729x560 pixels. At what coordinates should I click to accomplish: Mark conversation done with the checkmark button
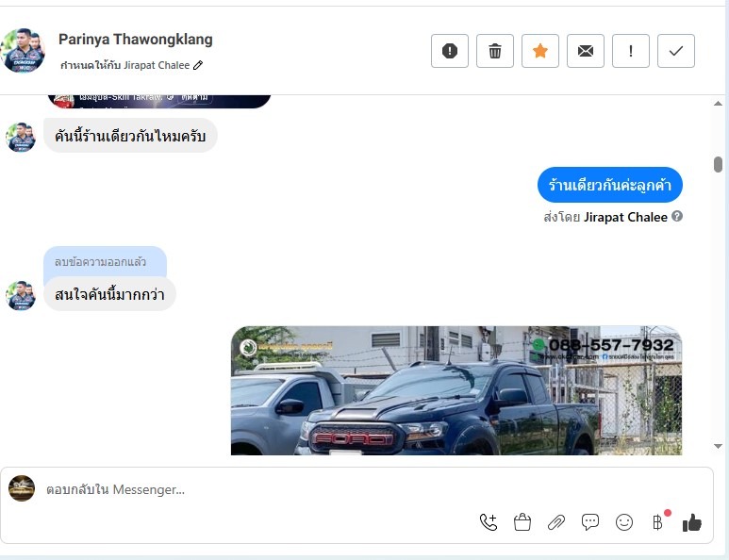click(676, 51)
